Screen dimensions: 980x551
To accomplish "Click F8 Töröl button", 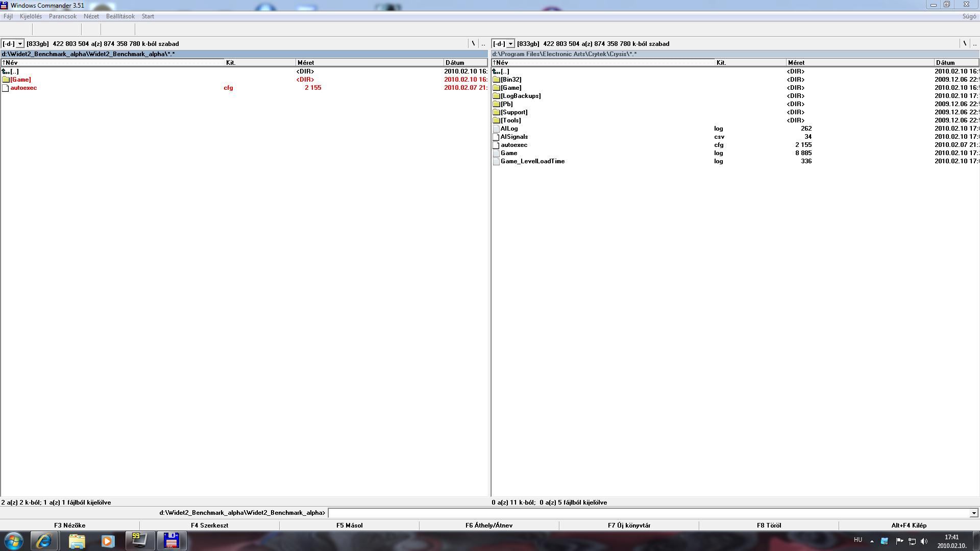I will [x=769, y=525].
